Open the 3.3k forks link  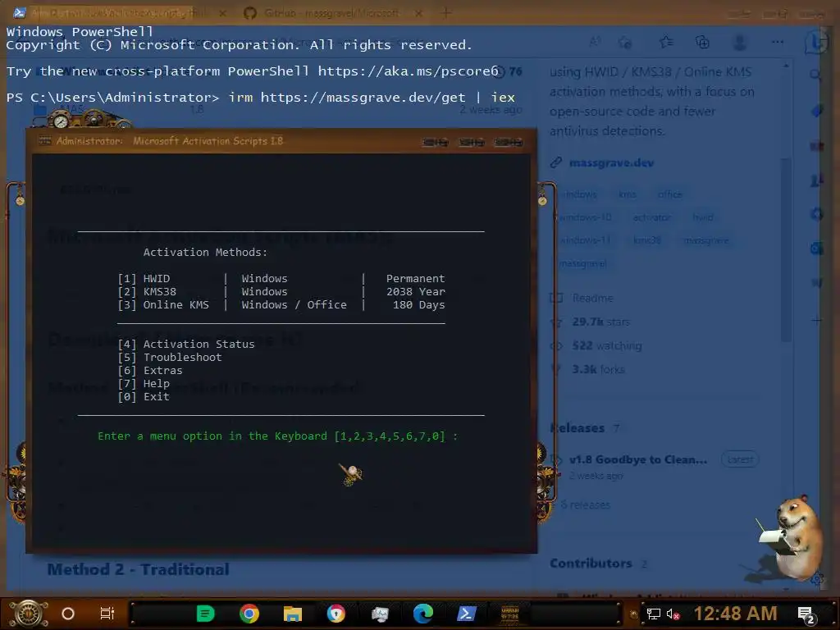click(598, 369)
